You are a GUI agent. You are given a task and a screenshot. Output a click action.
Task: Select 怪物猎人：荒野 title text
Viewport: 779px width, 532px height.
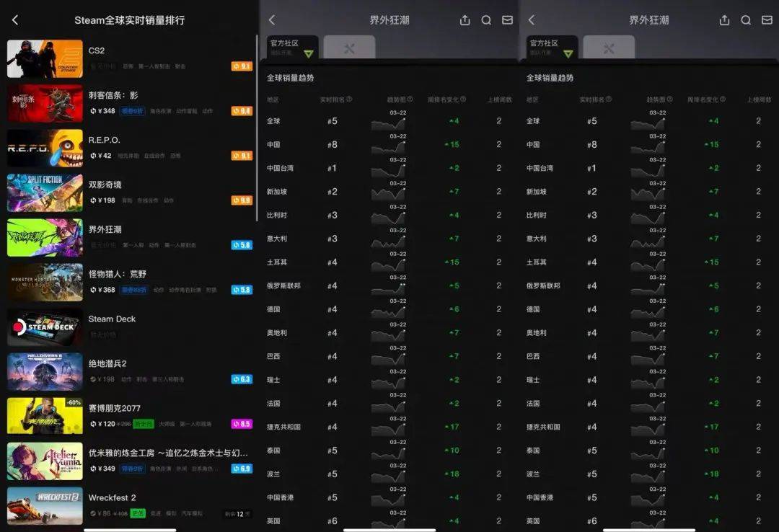[x=118, y=274]
